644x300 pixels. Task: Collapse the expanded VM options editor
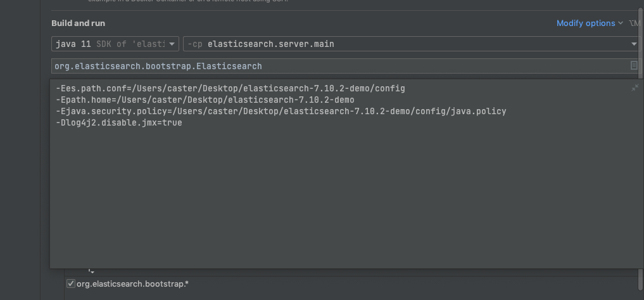pyautogui.click(x=635, y=88)
